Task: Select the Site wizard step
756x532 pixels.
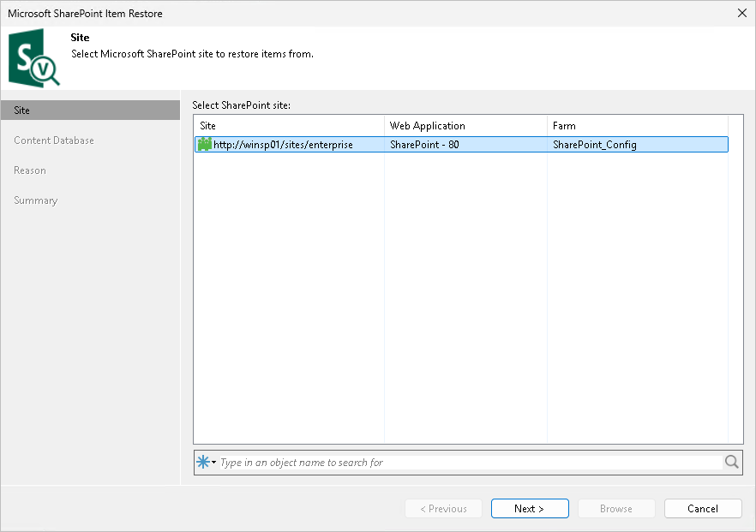Action: [x=90, y=110]
